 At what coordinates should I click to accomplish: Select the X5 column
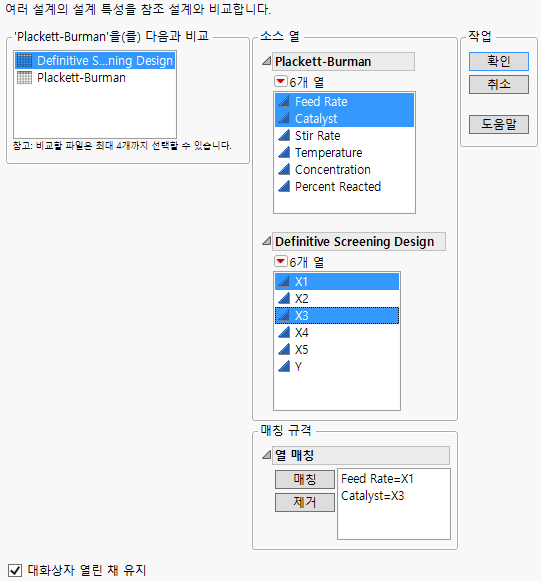point(337,349)
